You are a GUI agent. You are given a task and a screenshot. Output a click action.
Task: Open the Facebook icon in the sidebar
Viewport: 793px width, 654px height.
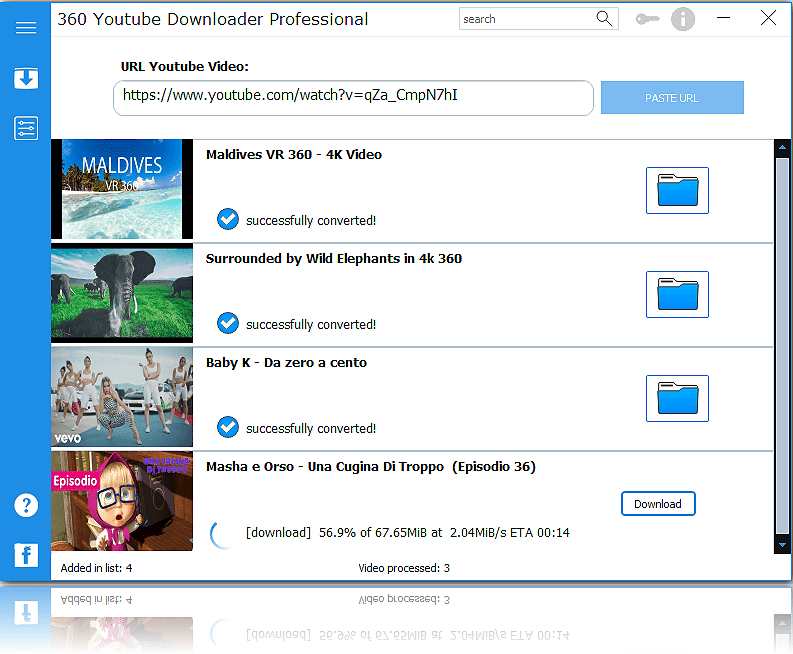point(26,555)
